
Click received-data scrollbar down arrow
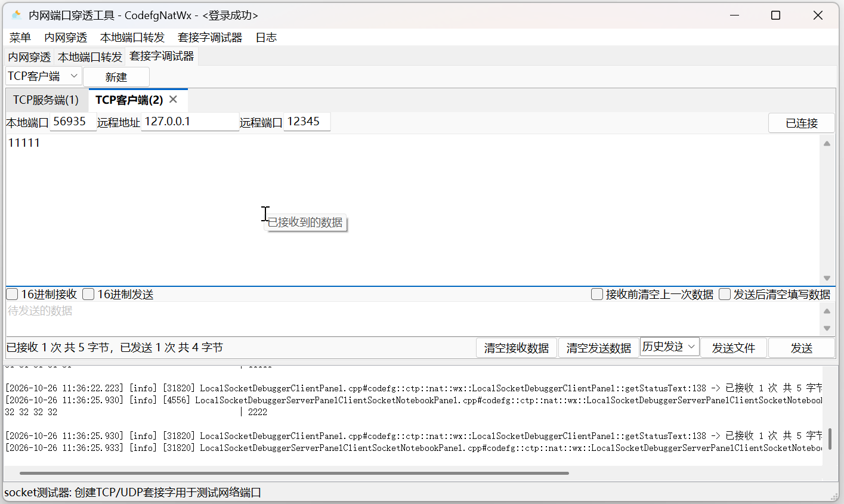click(x=827, y=278)
